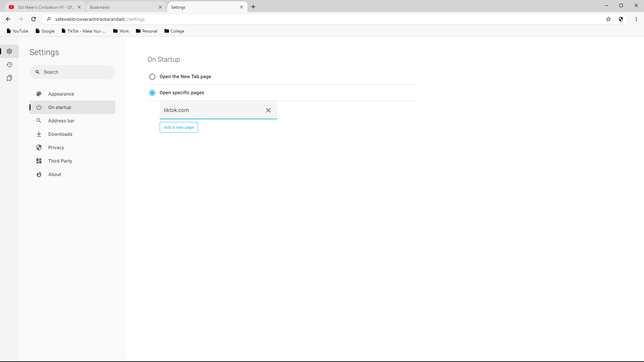Open a new tab with plus button
The height and width of the screenshot is (362, 644).
(253, 7)
